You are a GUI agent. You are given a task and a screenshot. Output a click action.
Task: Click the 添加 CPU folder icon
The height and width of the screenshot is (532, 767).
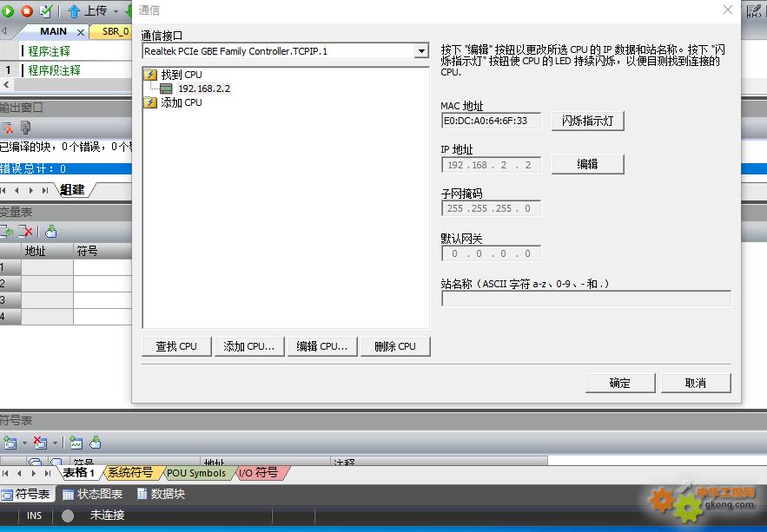pos(150,102)
